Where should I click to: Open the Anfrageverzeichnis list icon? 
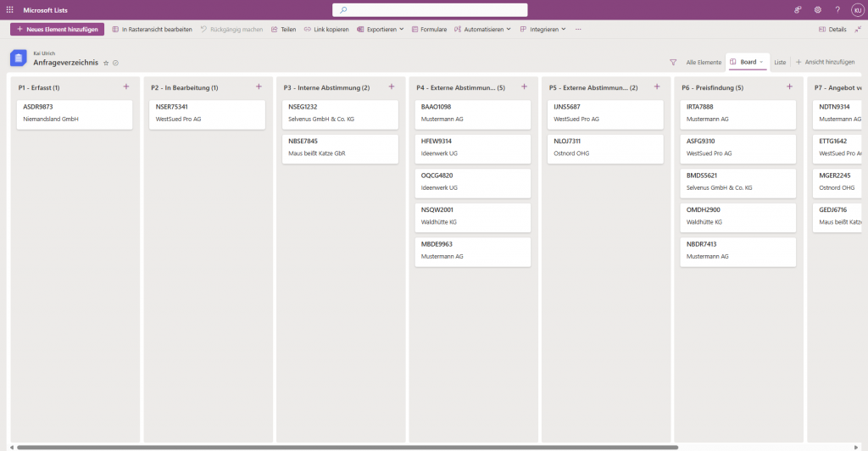18,58
